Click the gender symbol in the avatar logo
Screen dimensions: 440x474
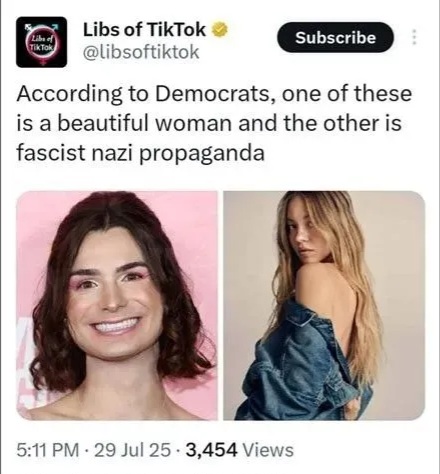(x=41, y=42)
